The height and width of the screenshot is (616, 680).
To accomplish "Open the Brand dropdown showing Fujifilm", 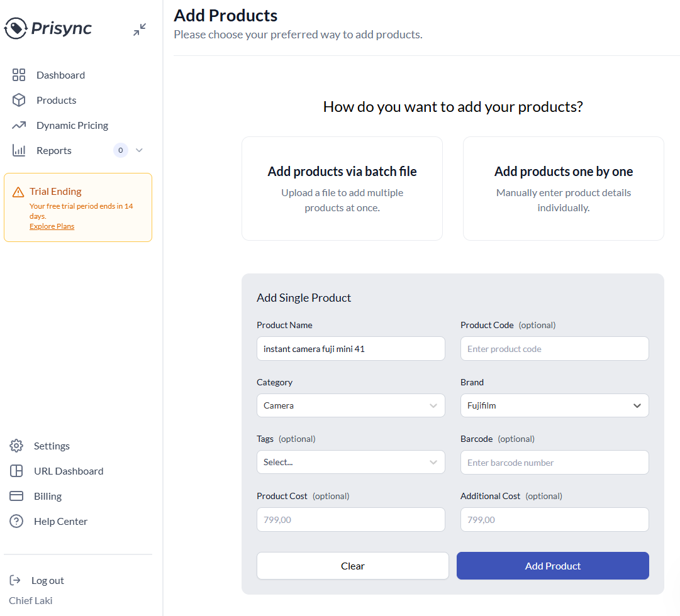I will click(554, 405).
